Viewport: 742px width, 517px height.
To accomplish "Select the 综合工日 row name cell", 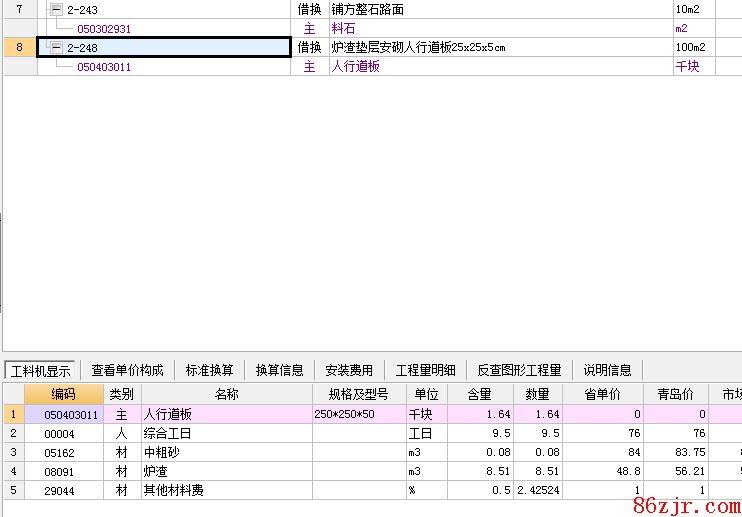I will (x=226, y=434).
